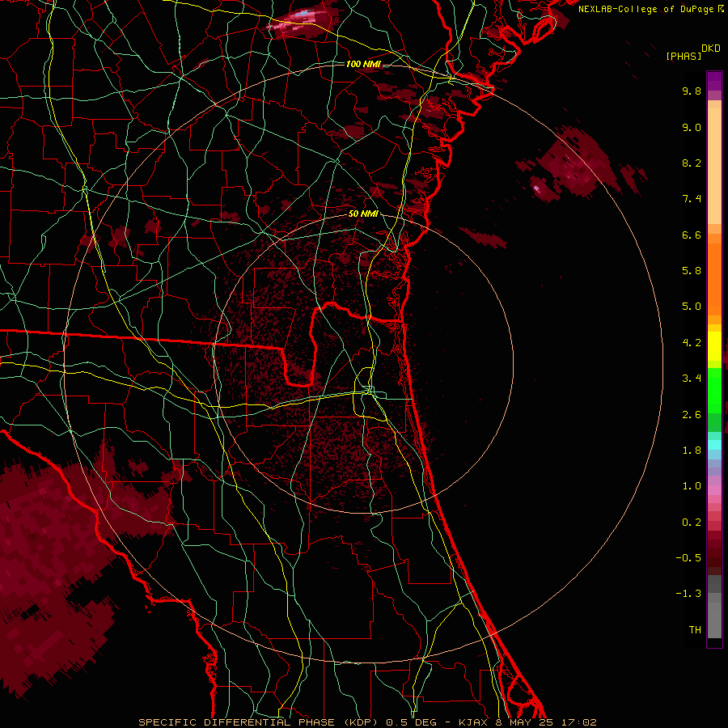Viewport: 728px width, 728px height.
Task: Click the 6.6 value on the color scale
Action: click(x=692, y=235)
